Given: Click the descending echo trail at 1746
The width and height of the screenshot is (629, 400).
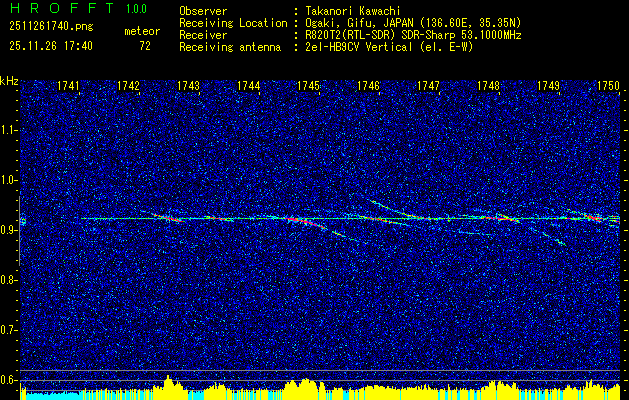Looking at the screenshot, I should point(395,209).
